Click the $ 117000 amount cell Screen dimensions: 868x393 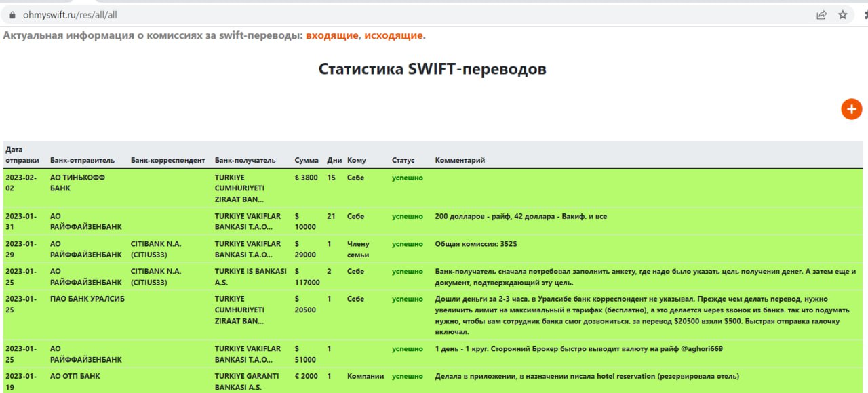(x=307, y=276)
